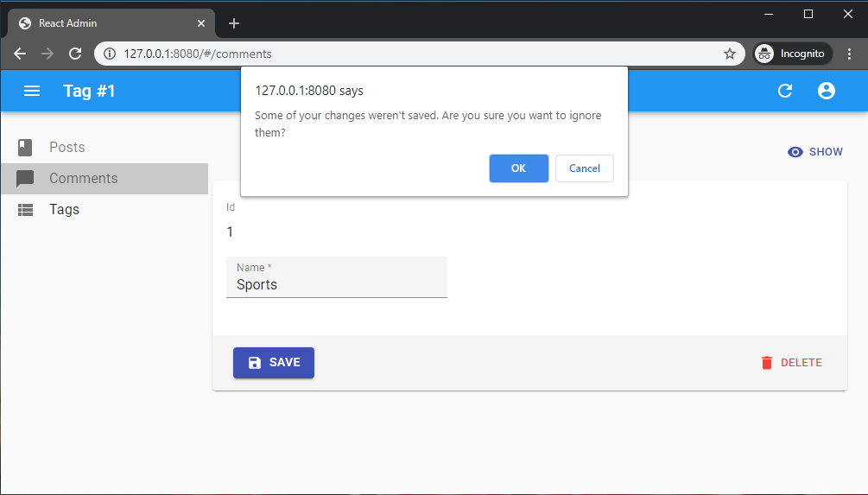Click the Comments chat bubble icon
This screenshot has height=495, width=868.
pos(25,179)
